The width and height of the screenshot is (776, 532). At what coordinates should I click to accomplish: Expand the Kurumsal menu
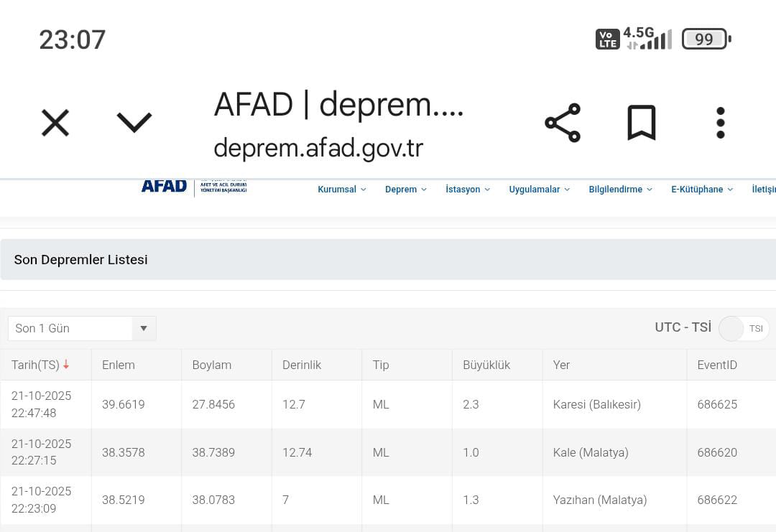coord(341,190)
